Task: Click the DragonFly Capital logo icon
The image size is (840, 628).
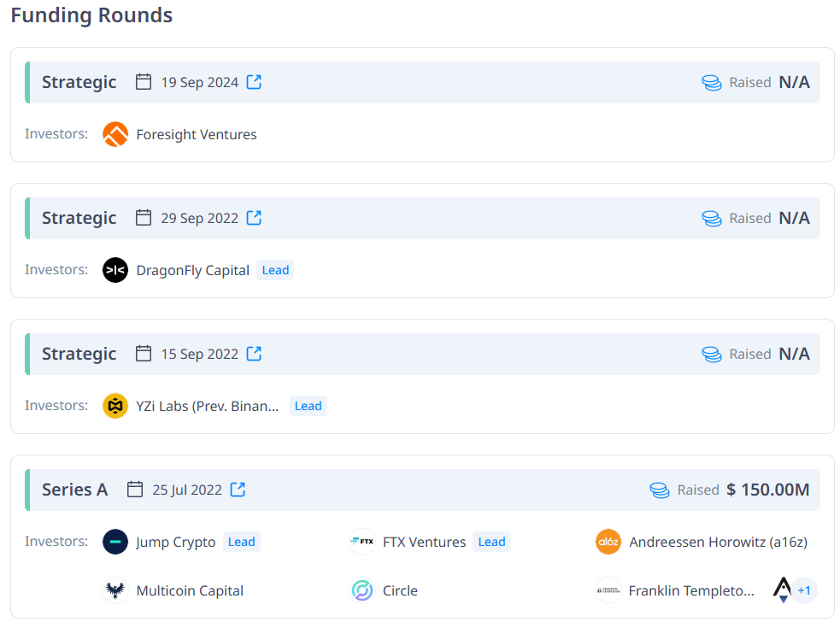Action: pyautogui.click(x=115, y=270)
